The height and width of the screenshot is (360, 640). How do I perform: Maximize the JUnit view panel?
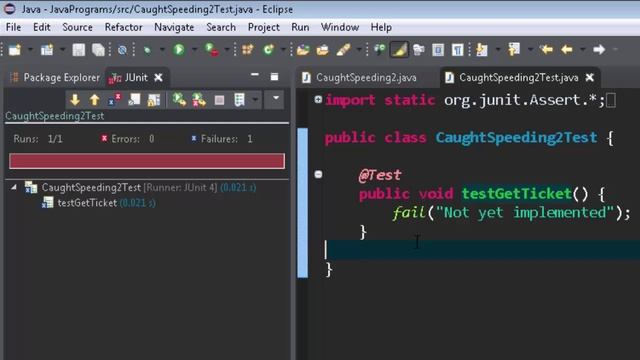click(274, 77)
